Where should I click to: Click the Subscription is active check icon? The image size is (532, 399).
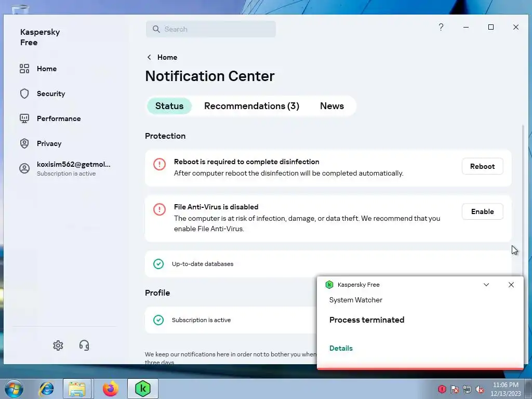(158, 320)
